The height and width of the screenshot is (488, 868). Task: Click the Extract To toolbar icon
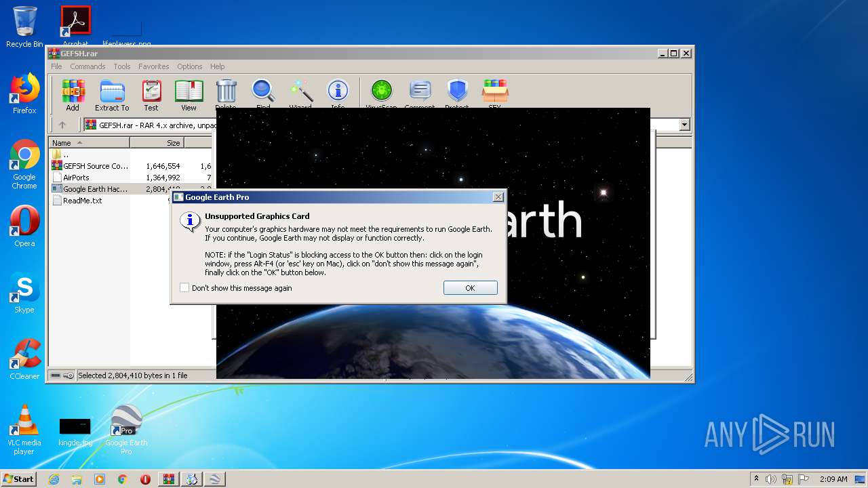[x=112, y=91]
